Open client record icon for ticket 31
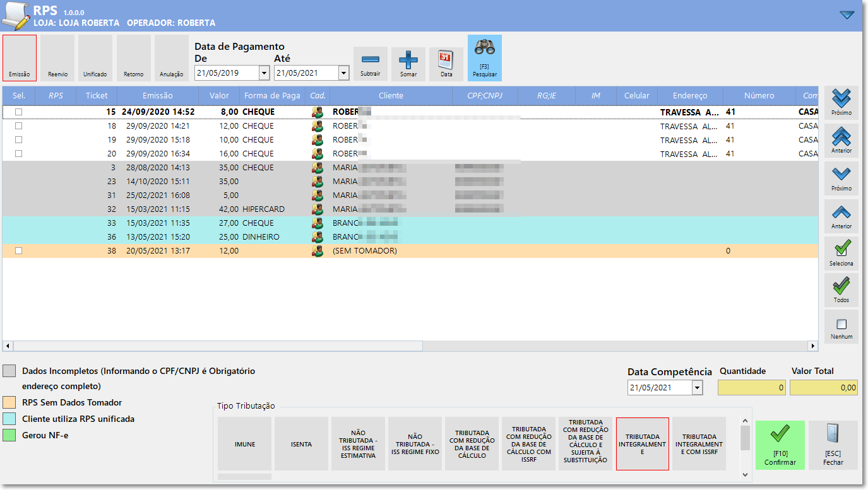Screen dimensions: 868x490 (x=318, y=195)
